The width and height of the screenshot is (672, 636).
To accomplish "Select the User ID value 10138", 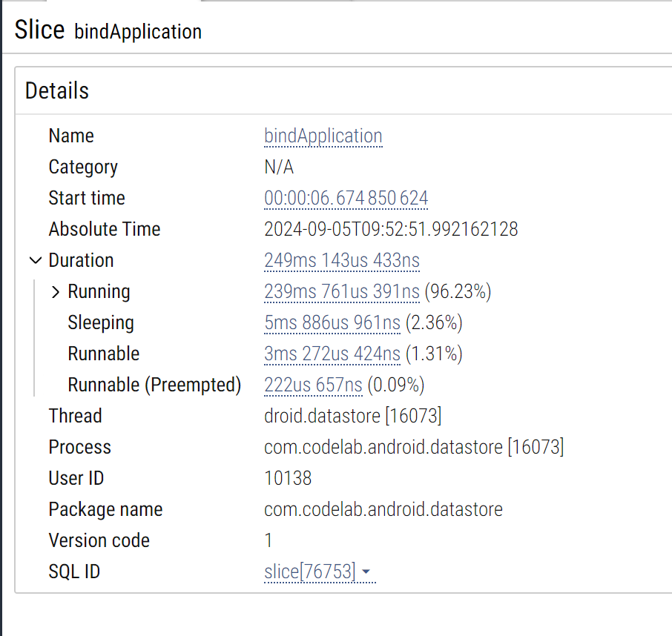I will (288, 478).
